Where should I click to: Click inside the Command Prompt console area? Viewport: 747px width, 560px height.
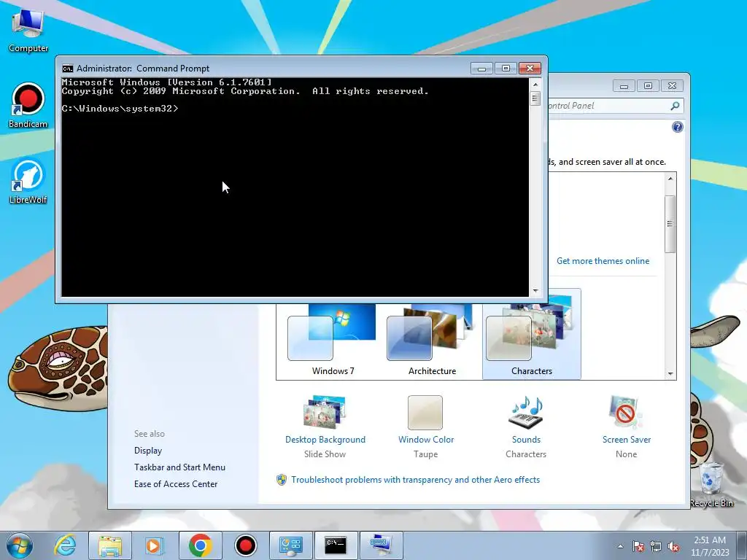tap(295, 187)
